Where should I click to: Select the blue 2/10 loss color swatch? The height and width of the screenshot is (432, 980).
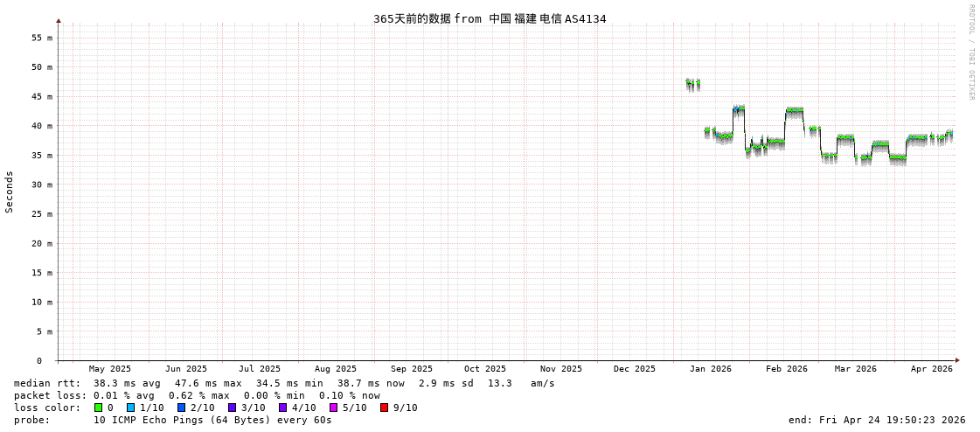click(x=181, y=408)
